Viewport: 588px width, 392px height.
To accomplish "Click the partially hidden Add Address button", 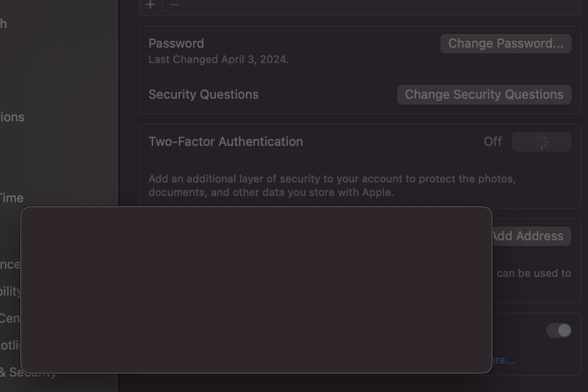I will [531, 236].
